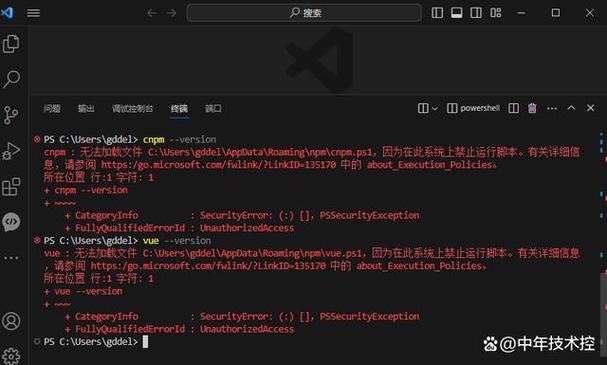This screenshot has width=607, height=365.
Task: Click the fwlink URL in cnpm error
Action: pos(219,165)
